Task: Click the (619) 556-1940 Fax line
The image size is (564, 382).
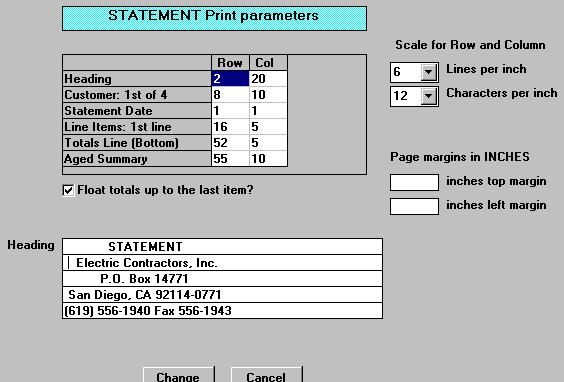Action: click(222, 311)
